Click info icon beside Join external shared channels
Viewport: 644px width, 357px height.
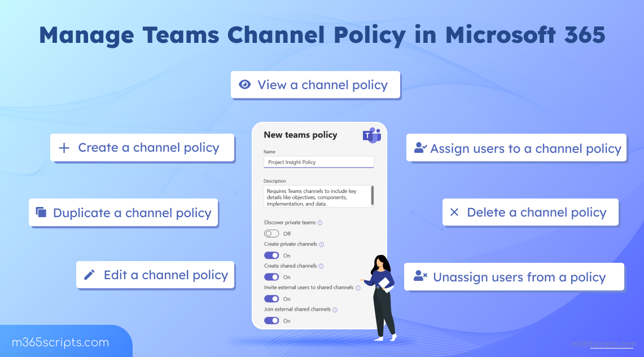(x=335, y=310)
